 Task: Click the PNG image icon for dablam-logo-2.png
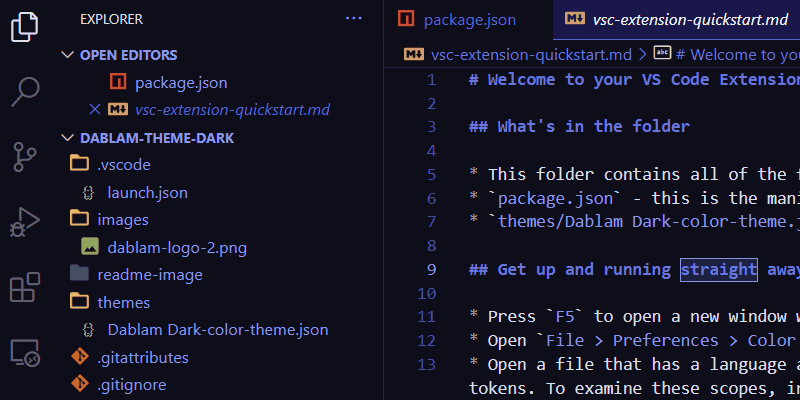tap(90, 247)
